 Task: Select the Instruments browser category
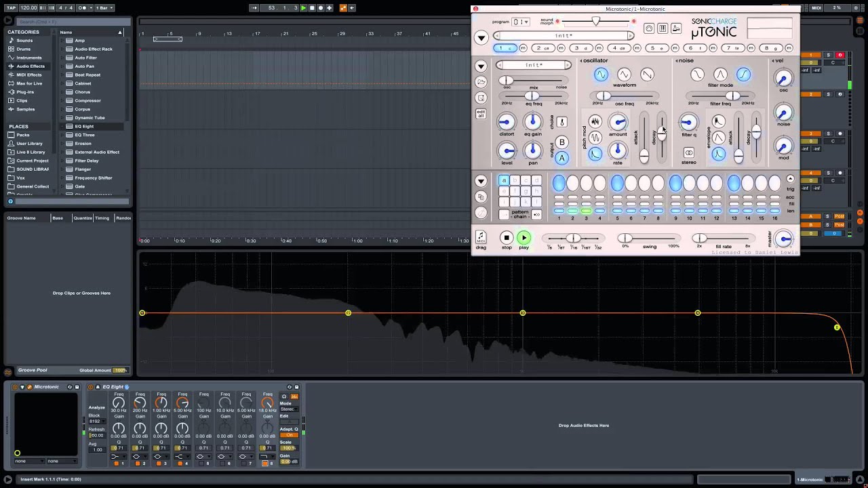tap(28, 58)
